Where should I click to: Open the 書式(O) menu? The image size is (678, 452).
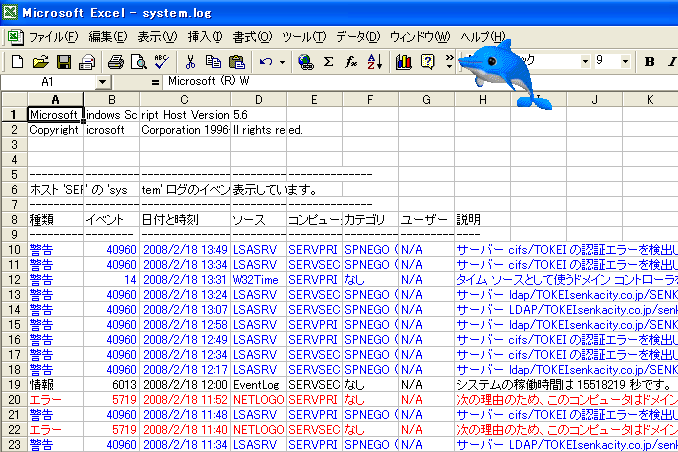pos(252,37)
